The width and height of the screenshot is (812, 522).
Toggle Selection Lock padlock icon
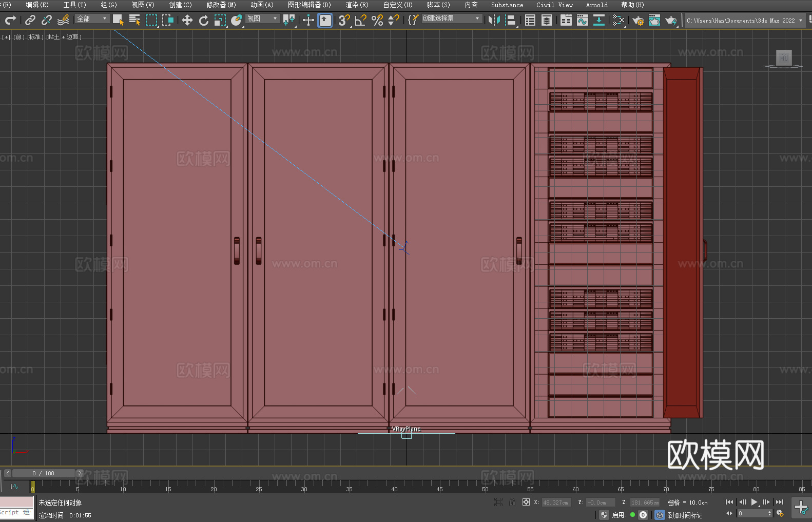(512, 502)
